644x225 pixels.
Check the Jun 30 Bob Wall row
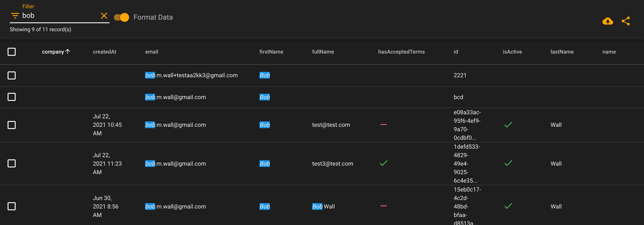[x=12, y=206]
